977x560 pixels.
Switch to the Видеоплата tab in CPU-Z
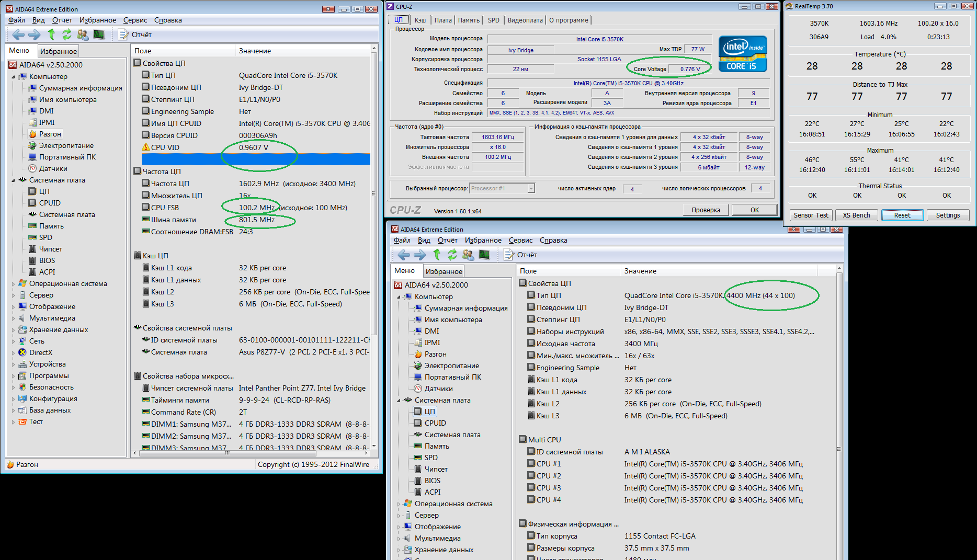point(525,20)
